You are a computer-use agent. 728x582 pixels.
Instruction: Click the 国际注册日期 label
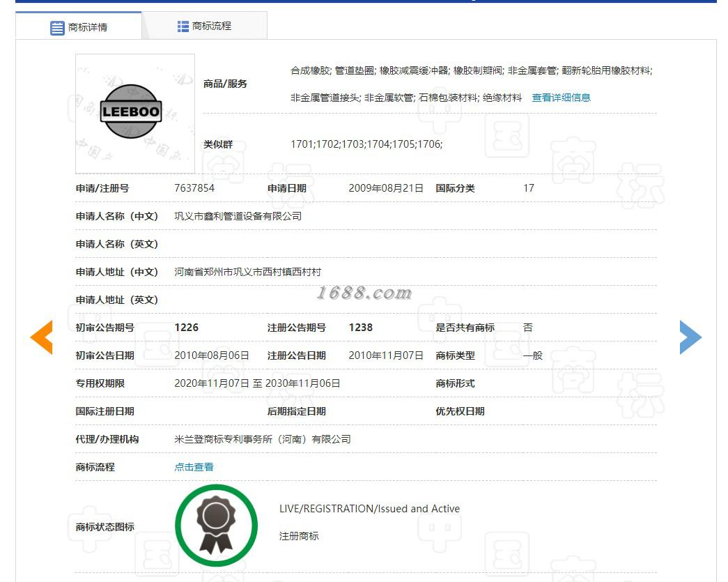pyautogui.click(x=105, y=411)
